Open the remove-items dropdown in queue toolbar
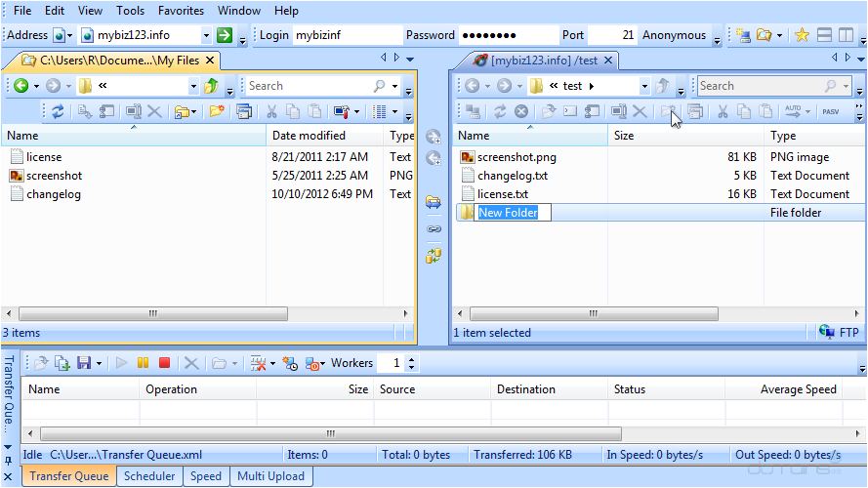This screenshot has height=488, width=868. (273, 363)
